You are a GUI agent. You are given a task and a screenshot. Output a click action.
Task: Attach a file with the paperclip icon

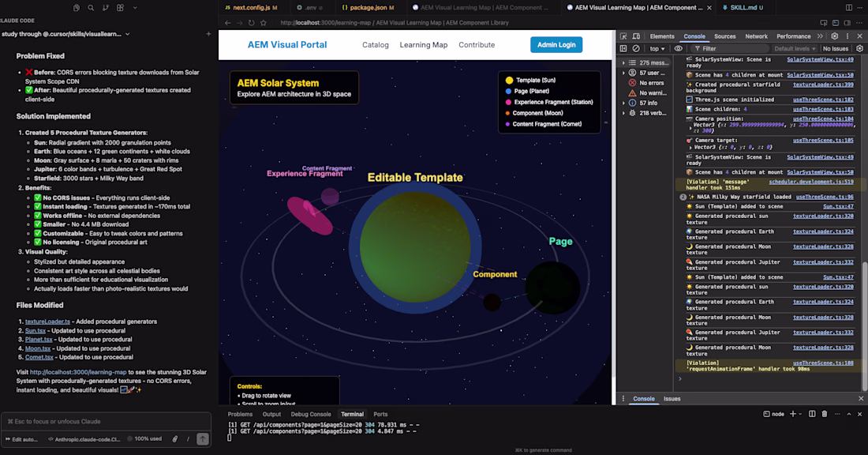click(x=175, y=439)
